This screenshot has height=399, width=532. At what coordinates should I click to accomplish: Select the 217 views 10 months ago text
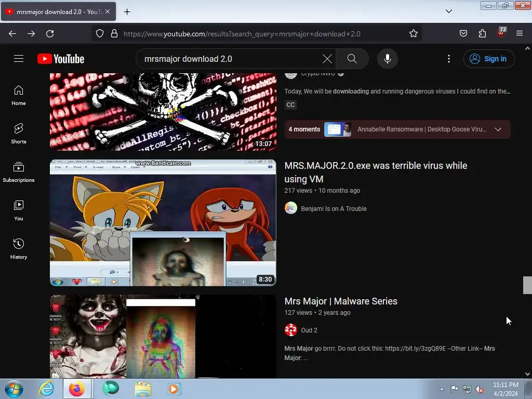click(x=322, y=191)
